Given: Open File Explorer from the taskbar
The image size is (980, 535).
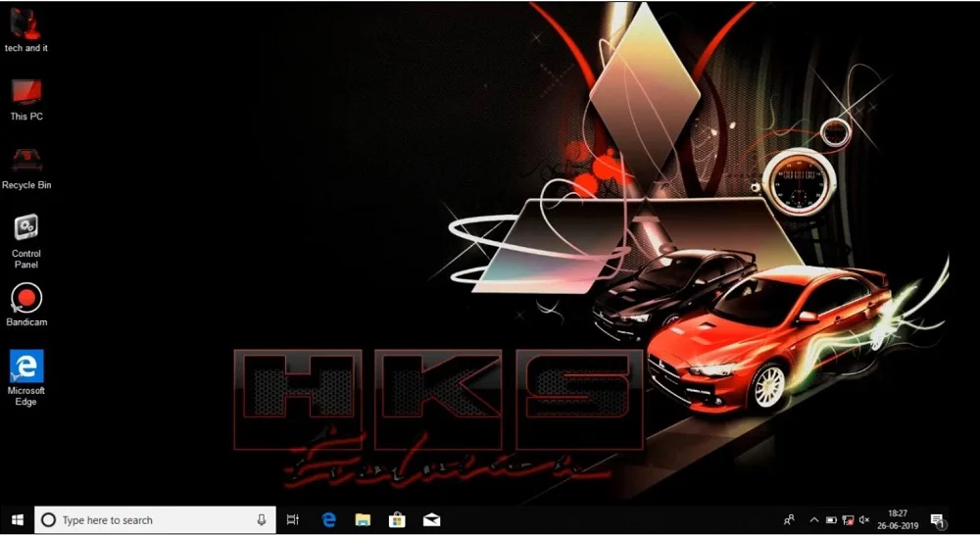Looking at the screenshot, I should pos(363,520).
